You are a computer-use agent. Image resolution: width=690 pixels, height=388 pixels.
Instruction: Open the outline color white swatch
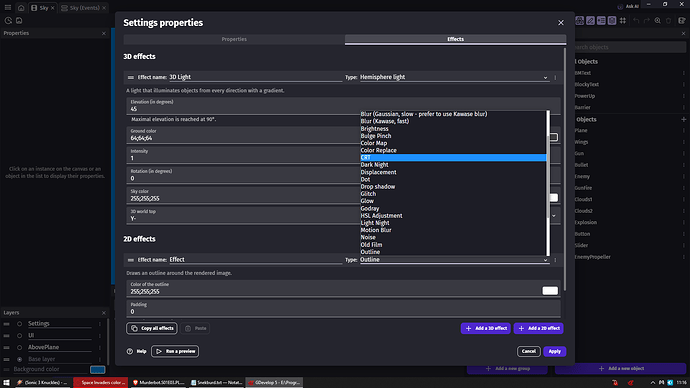(550, 291)
